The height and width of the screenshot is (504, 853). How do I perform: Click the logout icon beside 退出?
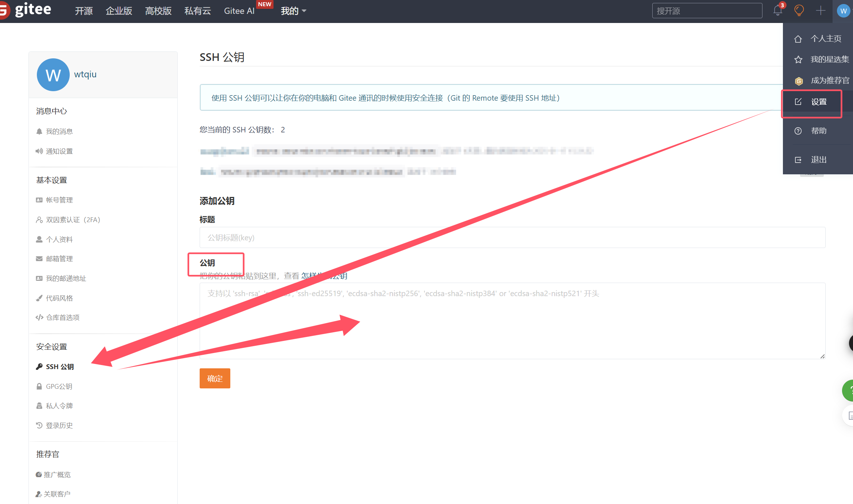(798, 160)
